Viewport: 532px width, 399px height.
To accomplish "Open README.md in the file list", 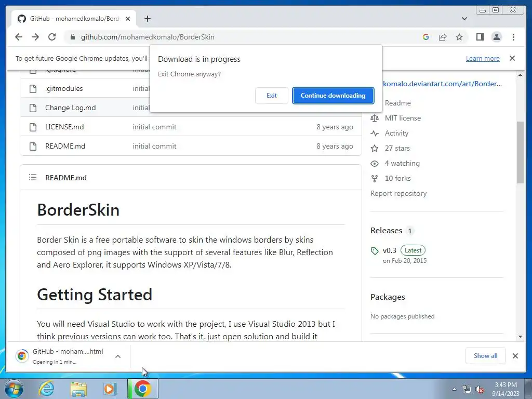I will [x=65, y=146].
